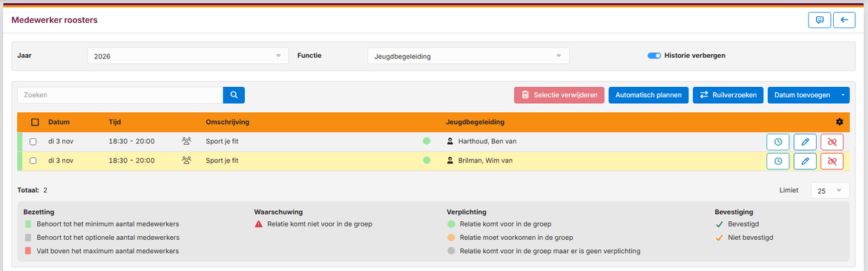Click Sport je fit in Harthoud row

[222, 141]
